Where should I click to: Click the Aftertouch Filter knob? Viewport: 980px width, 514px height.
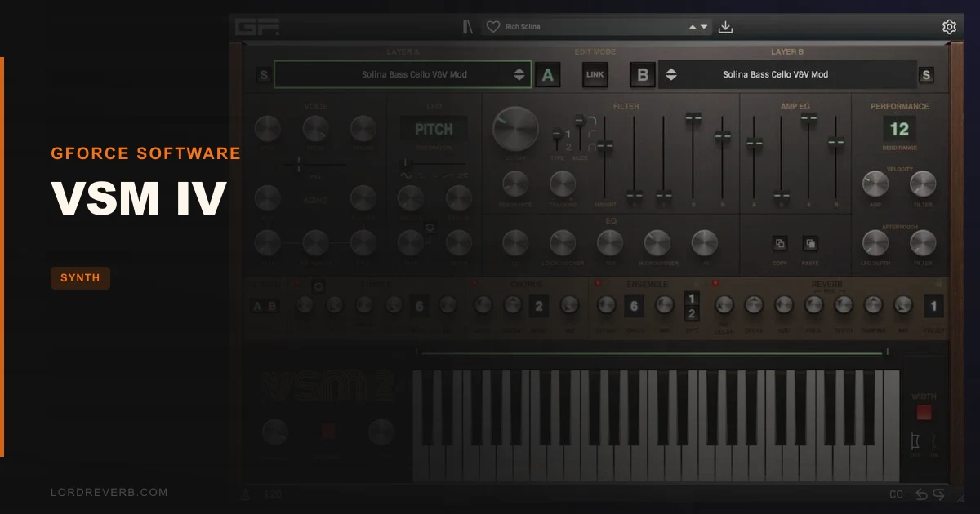[923, 242]
